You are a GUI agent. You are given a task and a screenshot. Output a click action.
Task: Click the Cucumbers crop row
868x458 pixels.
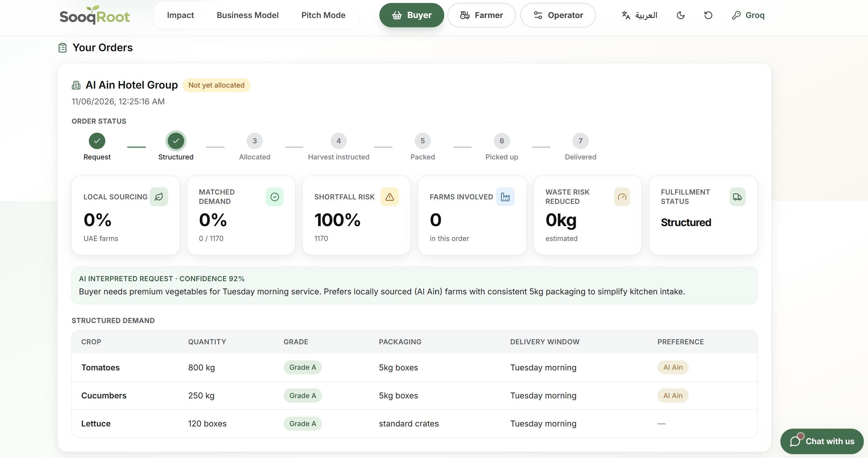[x=414, y=395]
